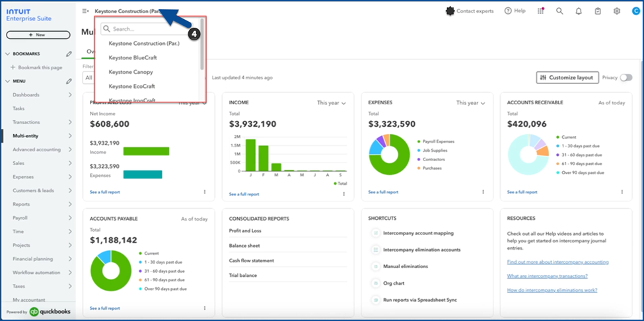Open Accounts Receivable card's three-dot menu
Screen dimensions: 644x321
(622, 192)
